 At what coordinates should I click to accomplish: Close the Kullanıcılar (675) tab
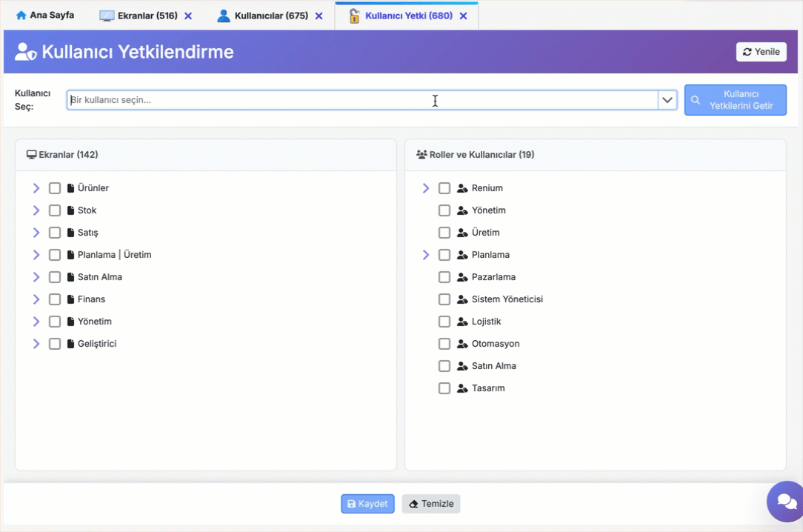319,16
